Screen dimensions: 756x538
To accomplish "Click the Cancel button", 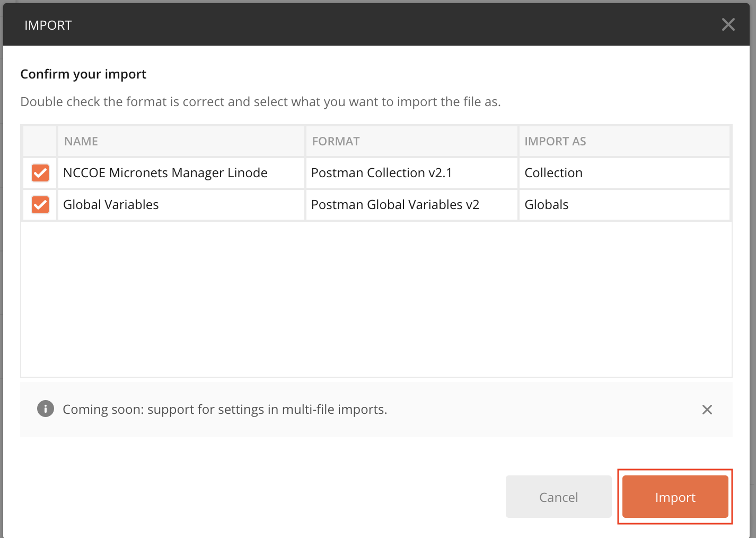I will coord(558,497).
